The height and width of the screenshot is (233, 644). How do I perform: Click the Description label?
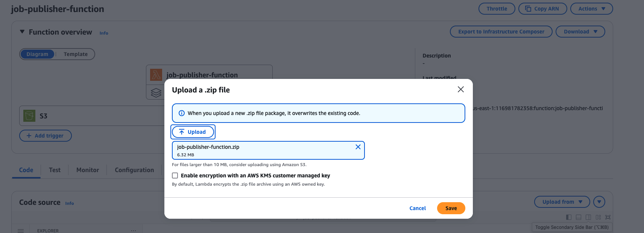pos(436,56)
